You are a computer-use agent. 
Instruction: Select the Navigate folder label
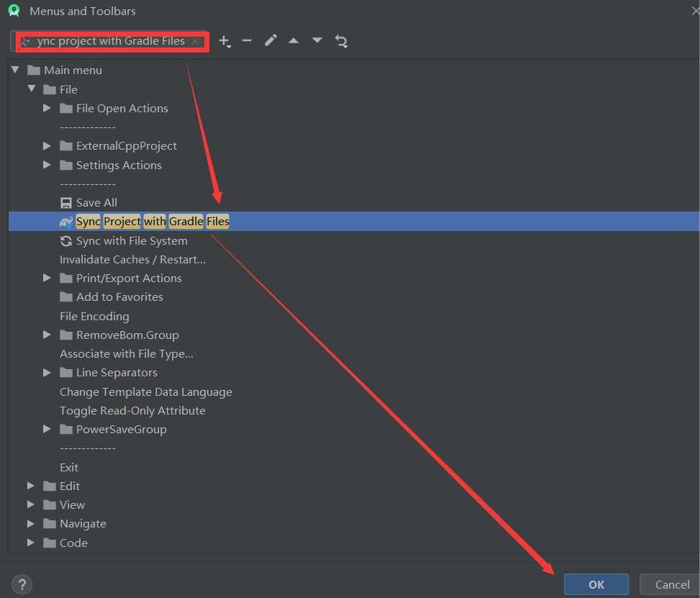point(83,523)
